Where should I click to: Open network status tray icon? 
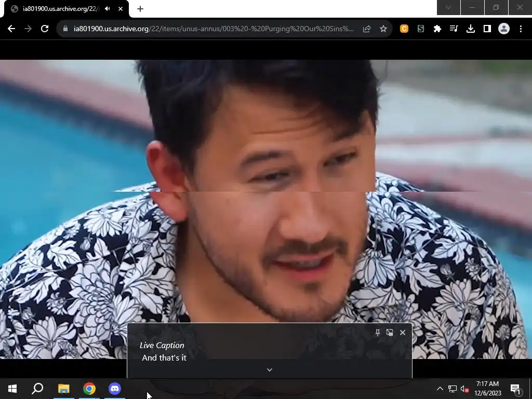click(453, 389)
